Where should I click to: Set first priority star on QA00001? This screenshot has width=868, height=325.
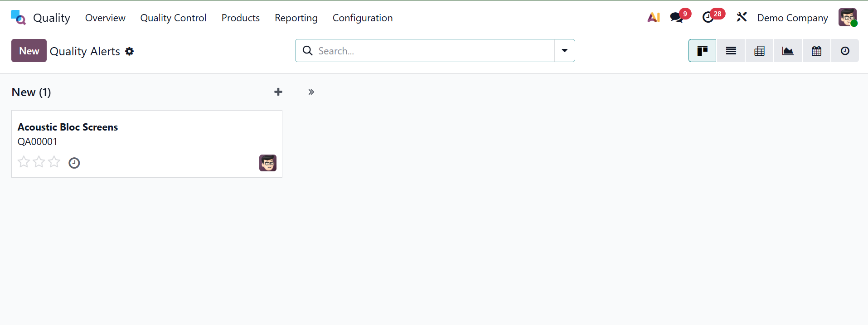[x=24, y=162]
